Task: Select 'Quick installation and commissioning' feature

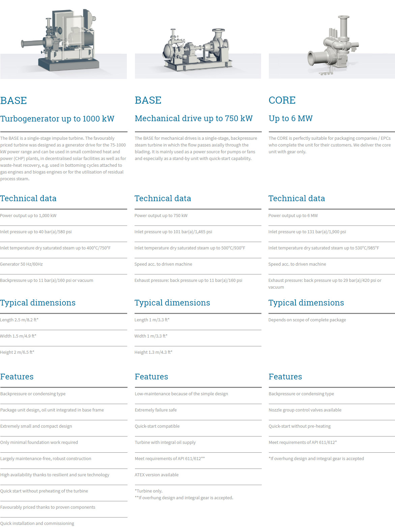Action: click(x=37, y=524)
